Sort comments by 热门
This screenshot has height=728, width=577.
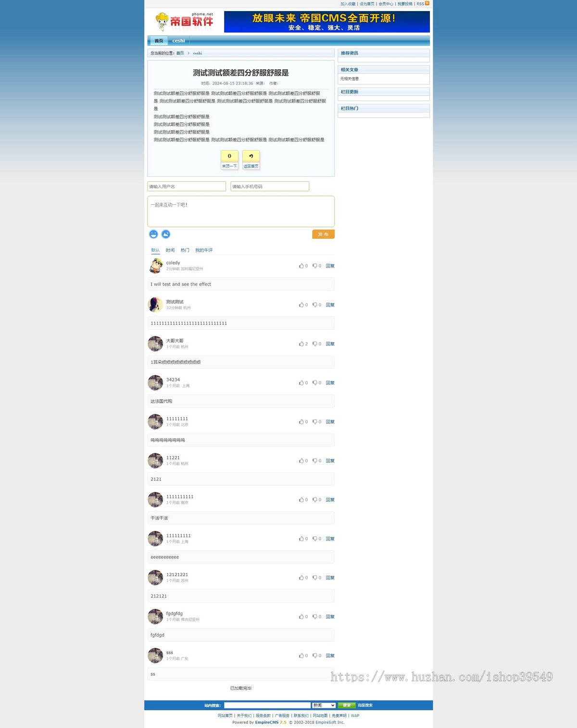click(185, 250)
